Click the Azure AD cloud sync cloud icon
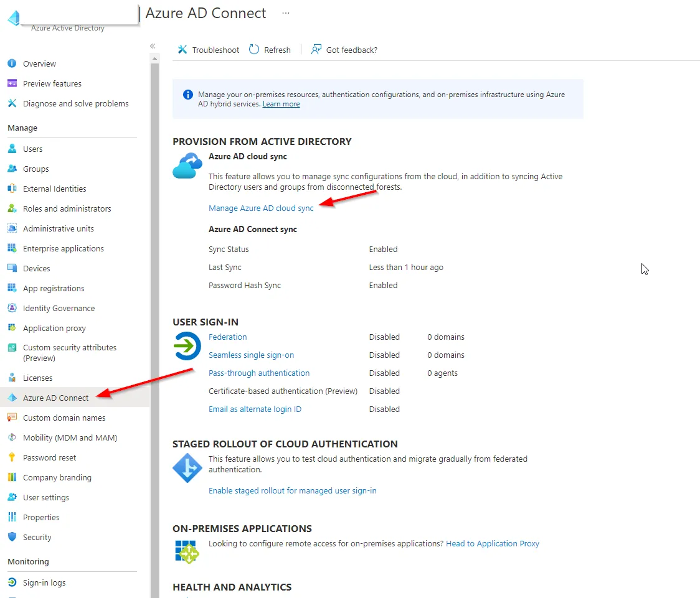700x598 pixels. (187, 166)
